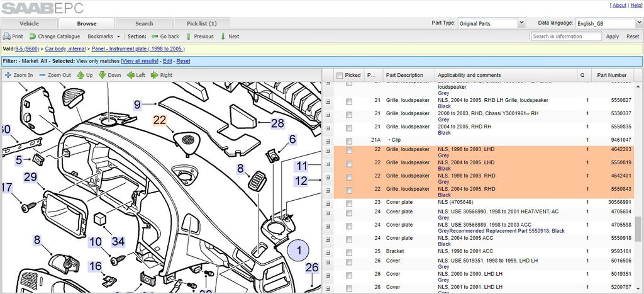Select part number 5 label in diagram

pyautogui.click(x=19, y=160)
